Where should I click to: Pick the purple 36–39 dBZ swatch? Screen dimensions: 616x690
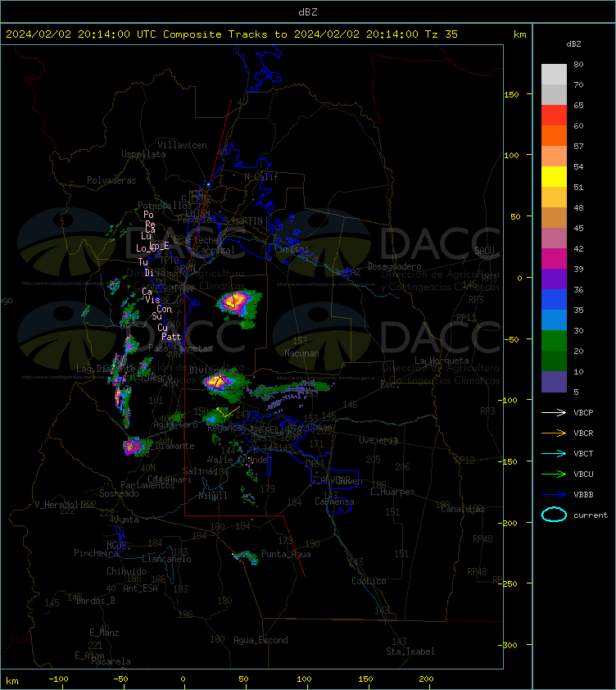click(554, 279)
